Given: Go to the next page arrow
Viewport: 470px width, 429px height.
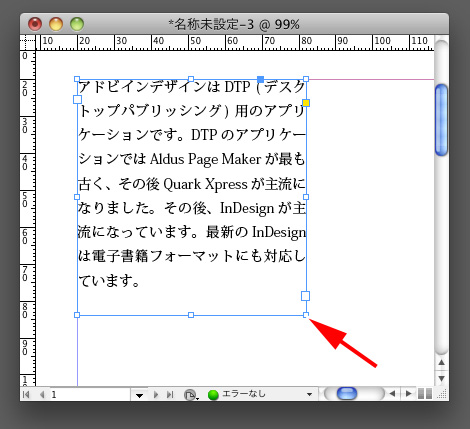Looking at the screenshot, I should tap(156, 395).
